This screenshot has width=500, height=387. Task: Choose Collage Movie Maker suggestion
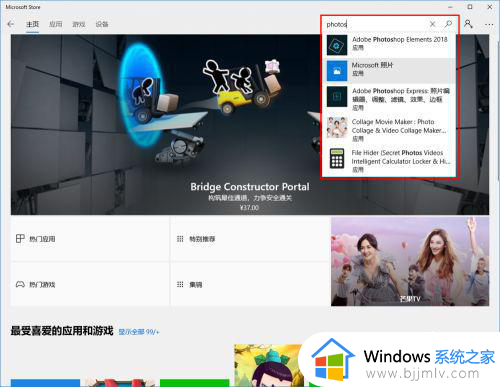pyautogui.click(x=389, y=130)
